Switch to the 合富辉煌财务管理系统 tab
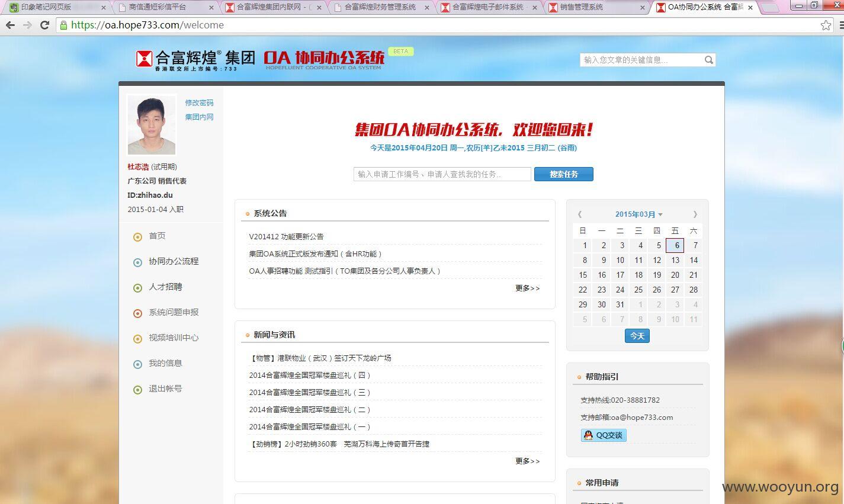 click(x=380, y=7)
